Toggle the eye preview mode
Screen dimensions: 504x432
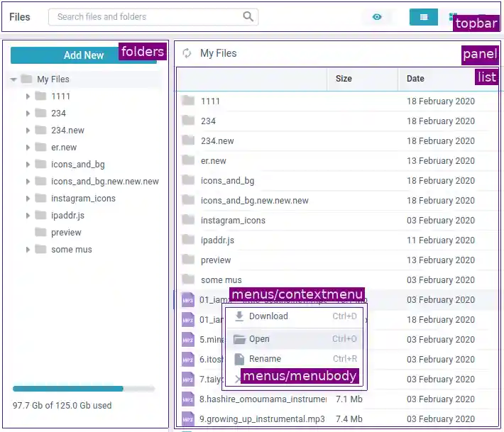tap(377, 17)
